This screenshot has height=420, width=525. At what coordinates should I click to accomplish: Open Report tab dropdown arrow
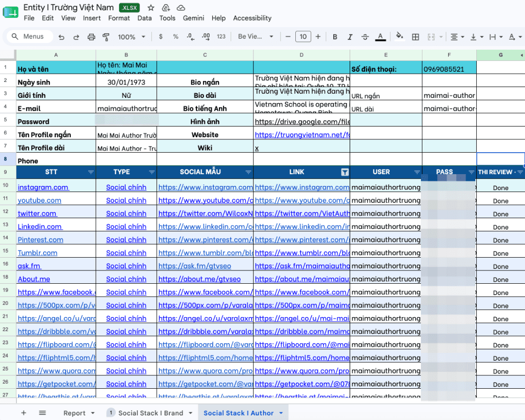coord(93,413)
